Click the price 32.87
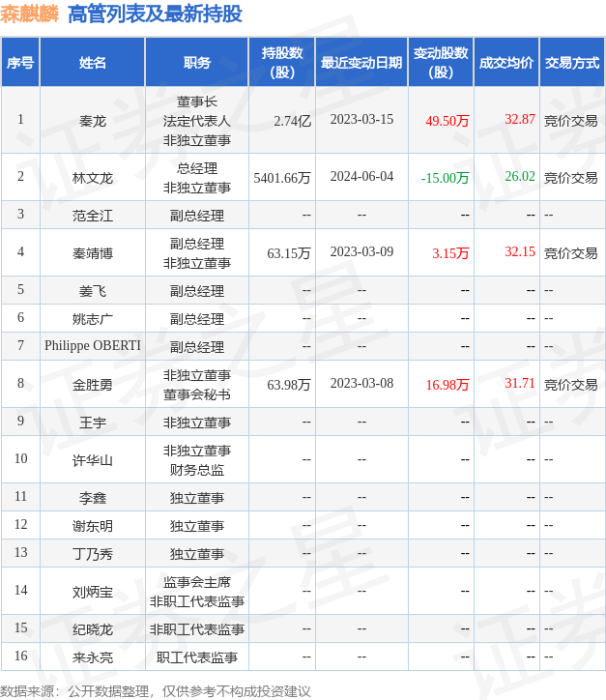 [519, 119]
